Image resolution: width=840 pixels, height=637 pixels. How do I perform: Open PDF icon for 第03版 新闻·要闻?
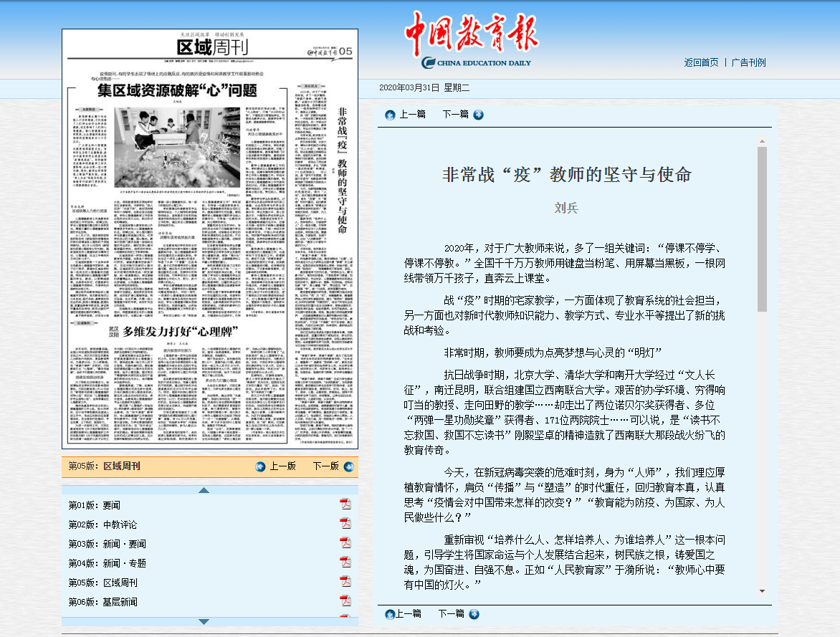click(345, 542)
